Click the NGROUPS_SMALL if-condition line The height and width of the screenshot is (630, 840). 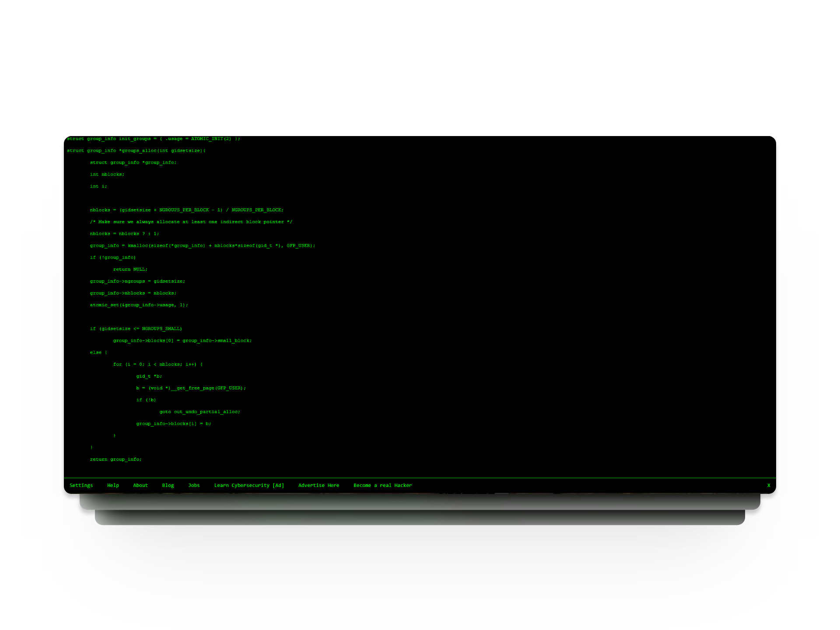point(136,329)
